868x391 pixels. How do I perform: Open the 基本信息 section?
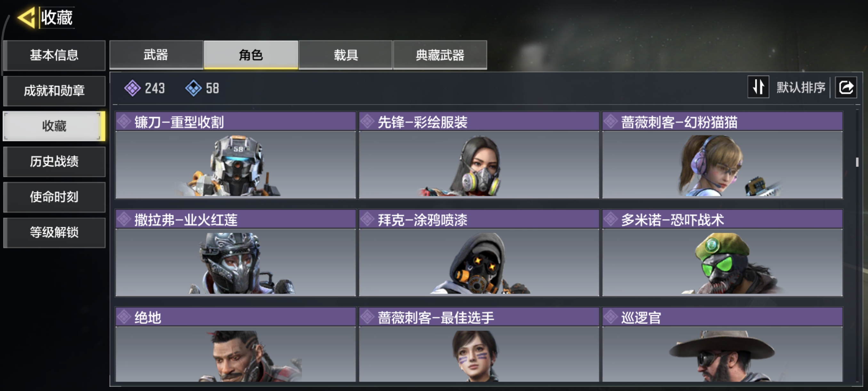pos(54,55)
